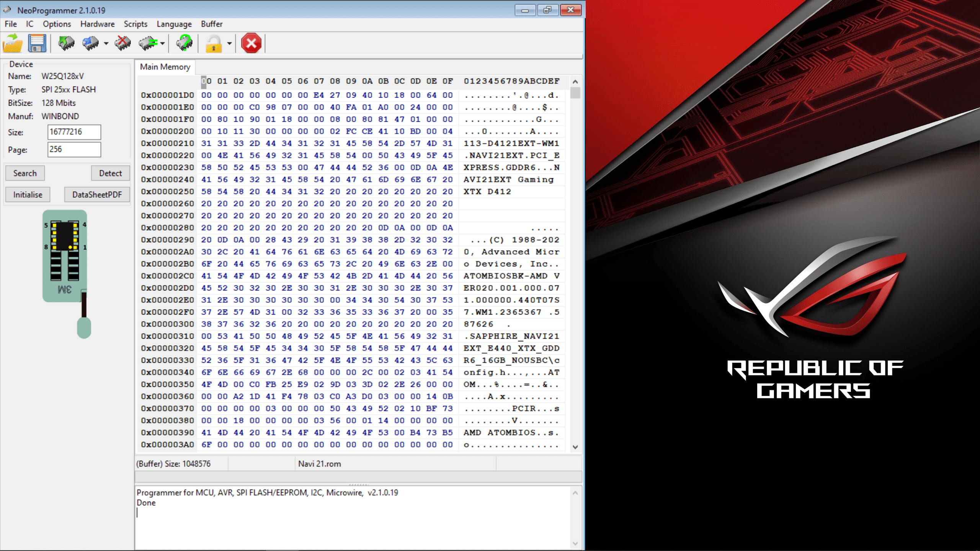Click the highlighted 00 column header

click(206, 81)
